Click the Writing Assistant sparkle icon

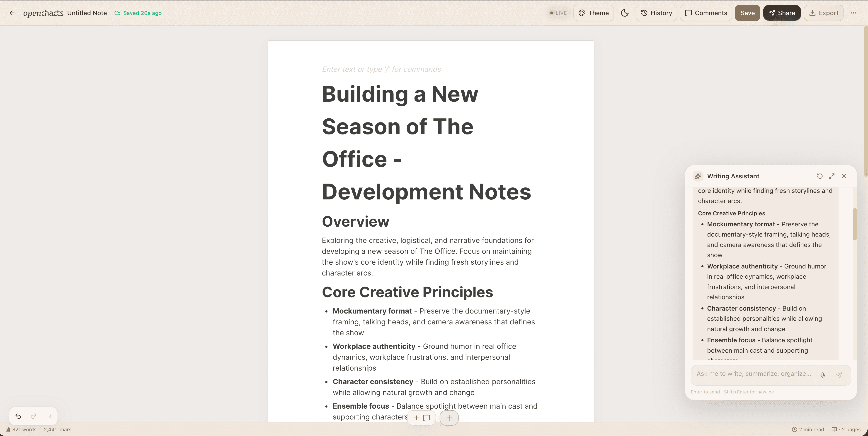click(x=698, y=176)
